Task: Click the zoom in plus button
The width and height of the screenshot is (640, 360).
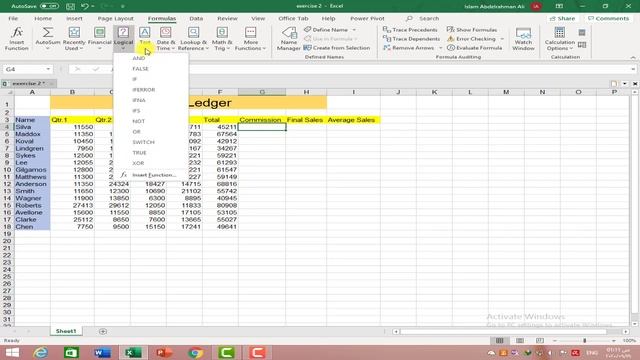Action: 613,340
